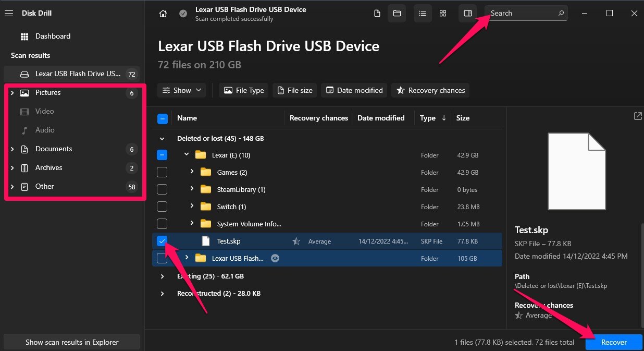Click the scan completed checkmark icon

[183, 14]
